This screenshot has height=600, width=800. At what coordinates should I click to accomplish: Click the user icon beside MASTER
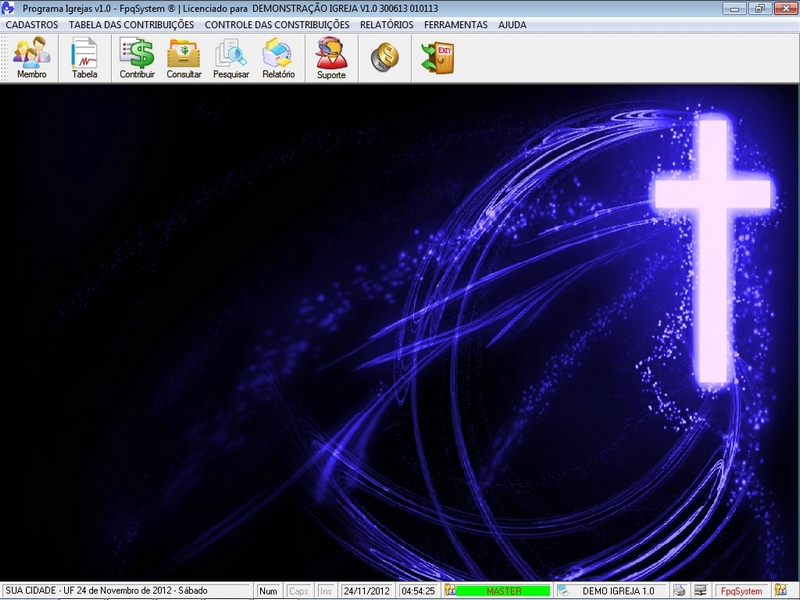[450, 590]
